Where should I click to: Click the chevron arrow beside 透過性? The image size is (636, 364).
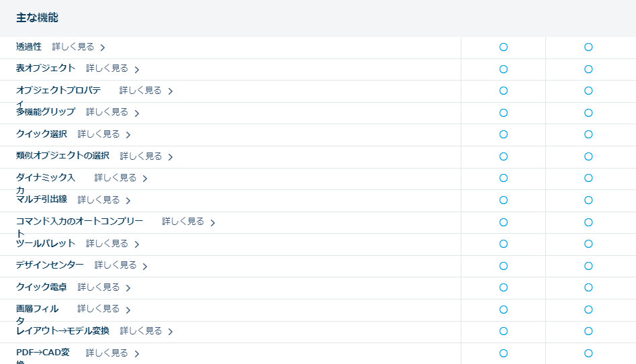pos(103,48)
